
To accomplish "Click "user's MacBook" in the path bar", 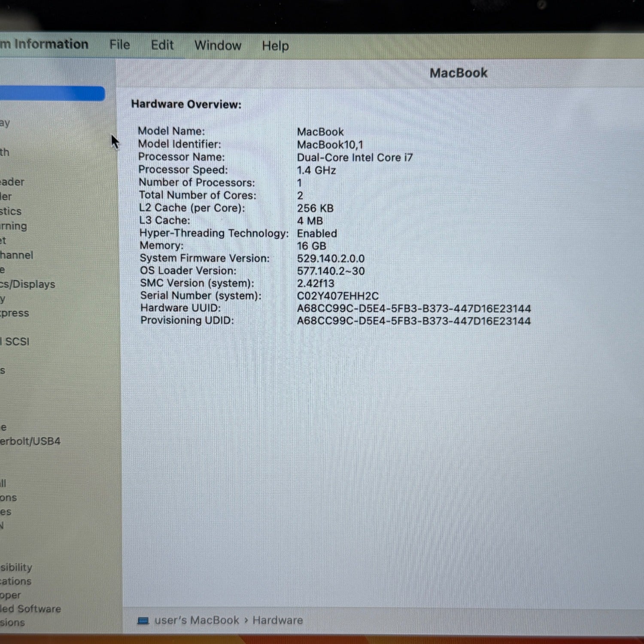I will point(196,620).
